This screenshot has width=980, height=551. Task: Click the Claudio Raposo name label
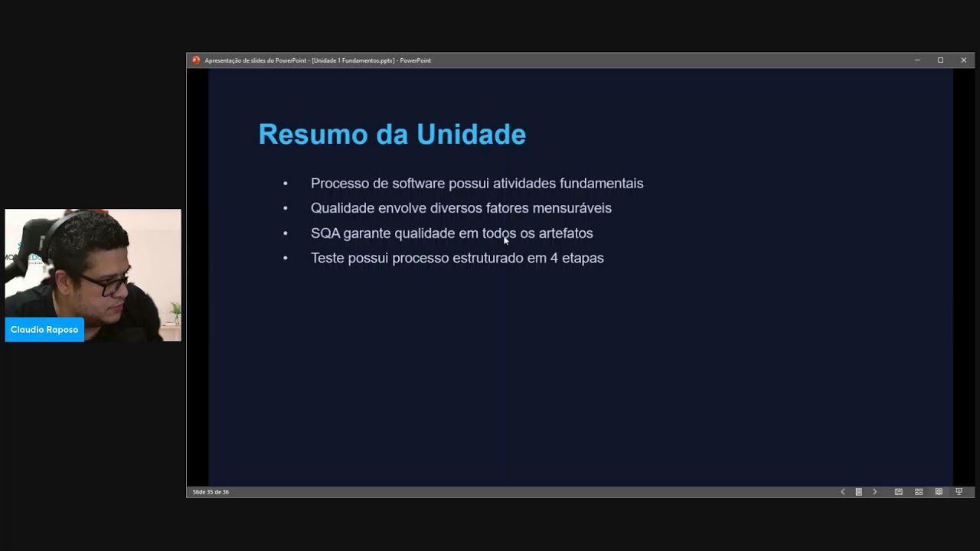click(x=44, y=330)
